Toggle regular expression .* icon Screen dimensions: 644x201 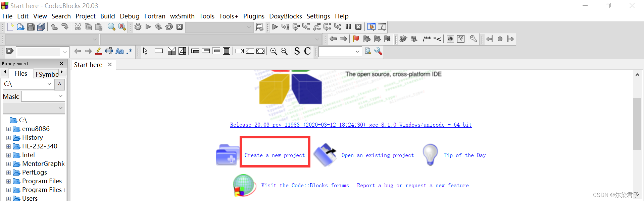click(130, 51)
